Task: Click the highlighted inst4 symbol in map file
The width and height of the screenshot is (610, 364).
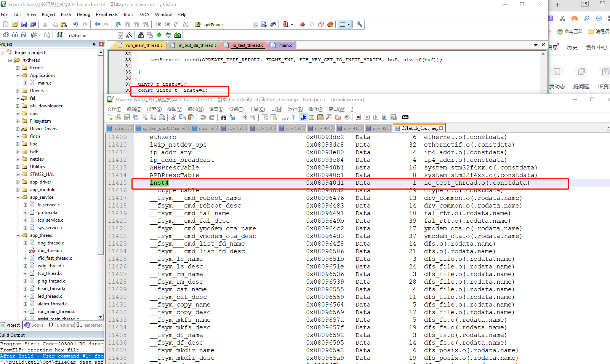Action: [x=159, y=183]
